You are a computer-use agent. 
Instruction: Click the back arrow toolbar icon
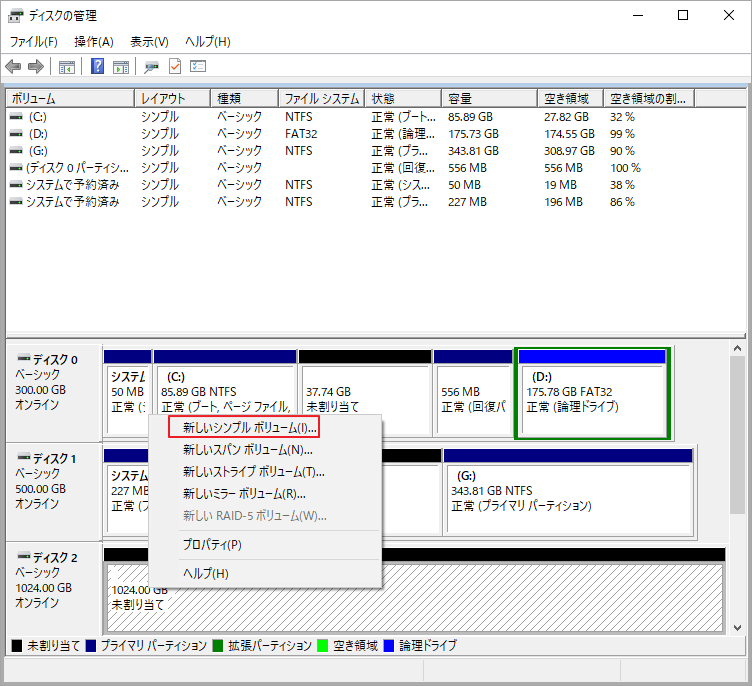click(x=13, y=67)
